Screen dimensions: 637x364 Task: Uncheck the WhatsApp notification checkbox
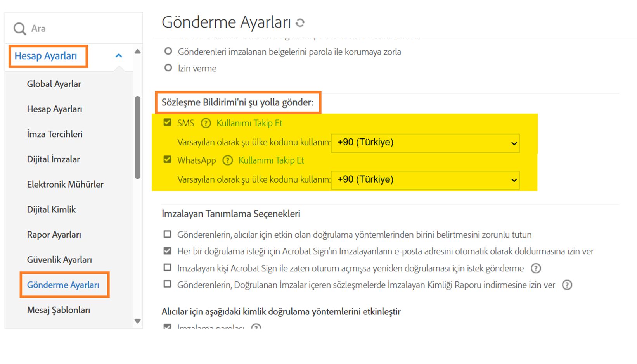click(168, 160)
